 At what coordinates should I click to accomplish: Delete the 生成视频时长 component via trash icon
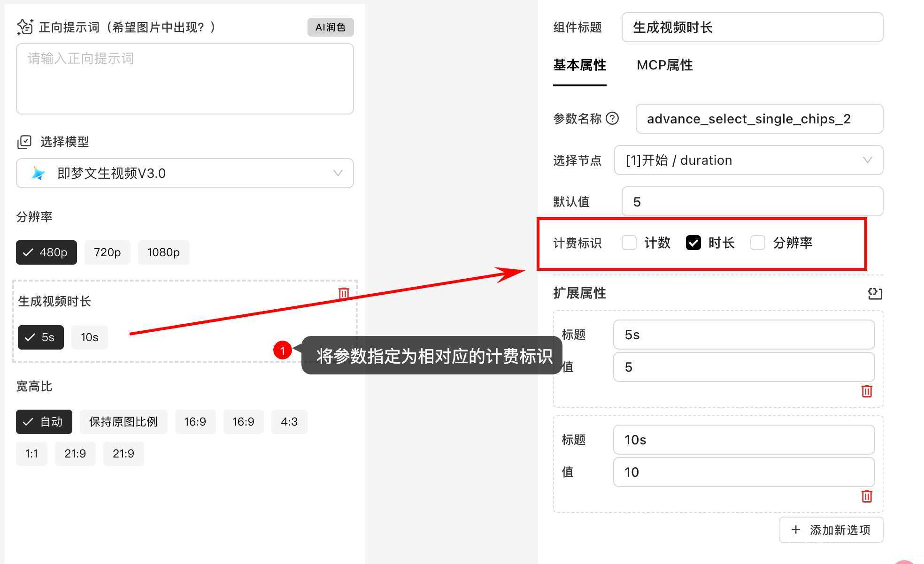(344, 293)
